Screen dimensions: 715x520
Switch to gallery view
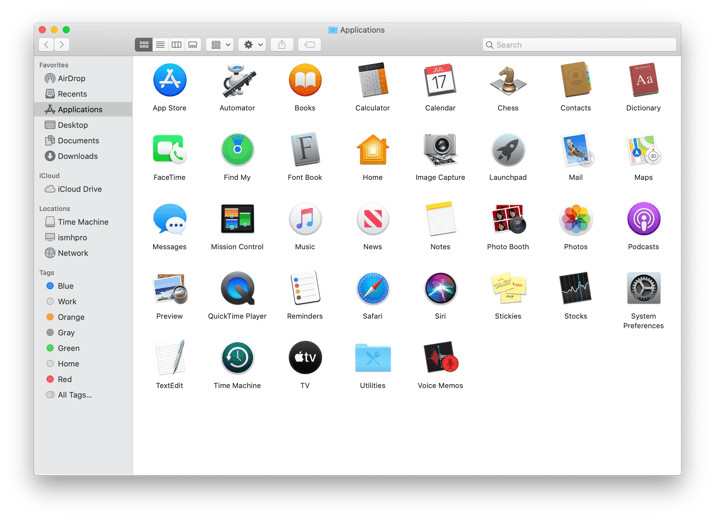pos(193,45)
